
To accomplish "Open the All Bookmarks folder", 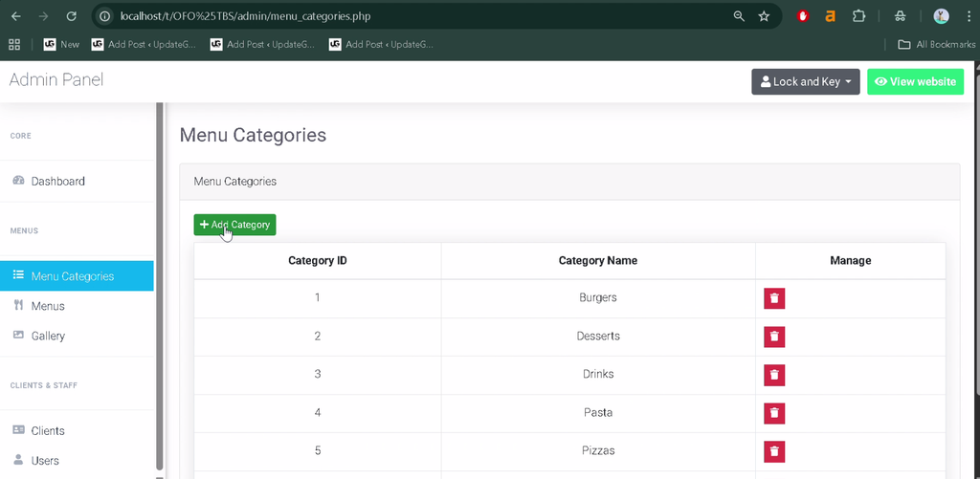I will [x=936, y=44].
